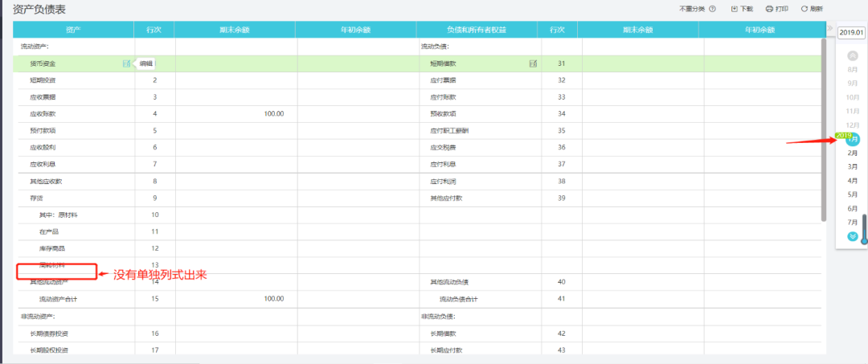
Task: Select 4月 in the month list
Action: [x=853, y=180]
